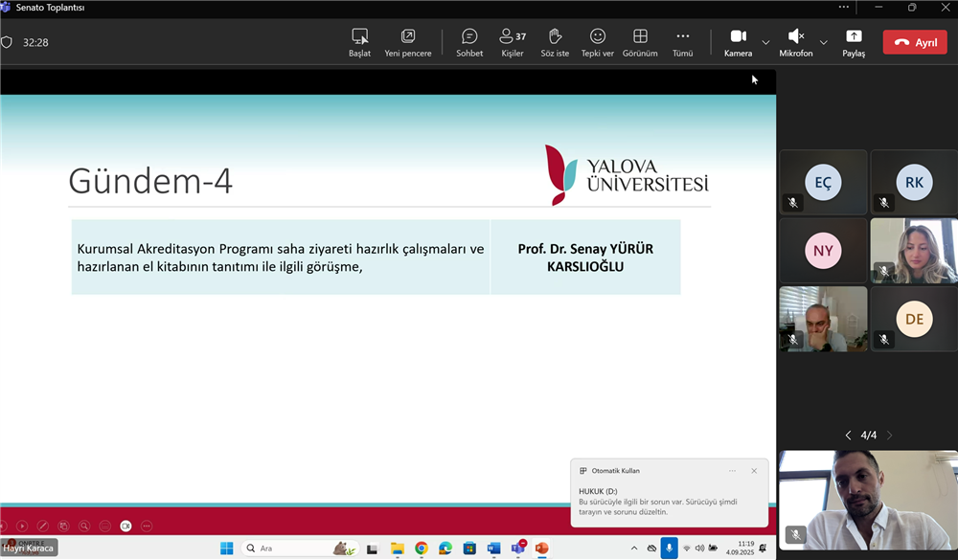Screen dimensions: 958x560
Task: Click the play slideshow control
Action: click(x=22, y=526)
